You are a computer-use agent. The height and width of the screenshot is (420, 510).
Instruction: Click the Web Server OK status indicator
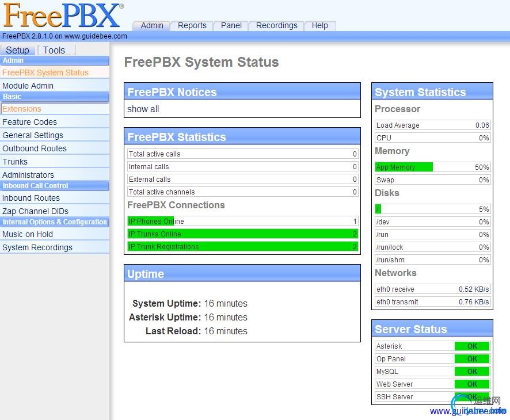(x=472, y=384)
